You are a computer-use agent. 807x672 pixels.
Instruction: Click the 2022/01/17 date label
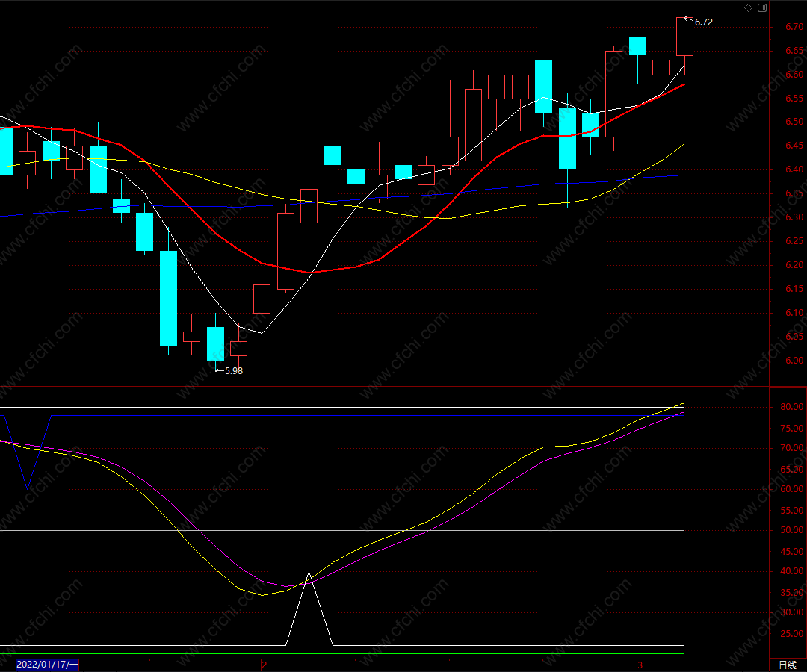coord(47,665)
